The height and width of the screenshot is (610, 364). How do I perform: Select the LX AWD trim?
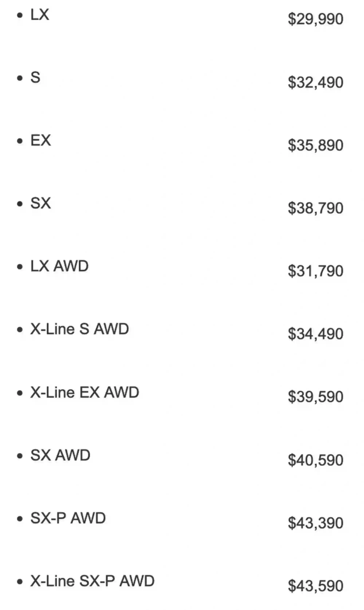pos(59,266)
